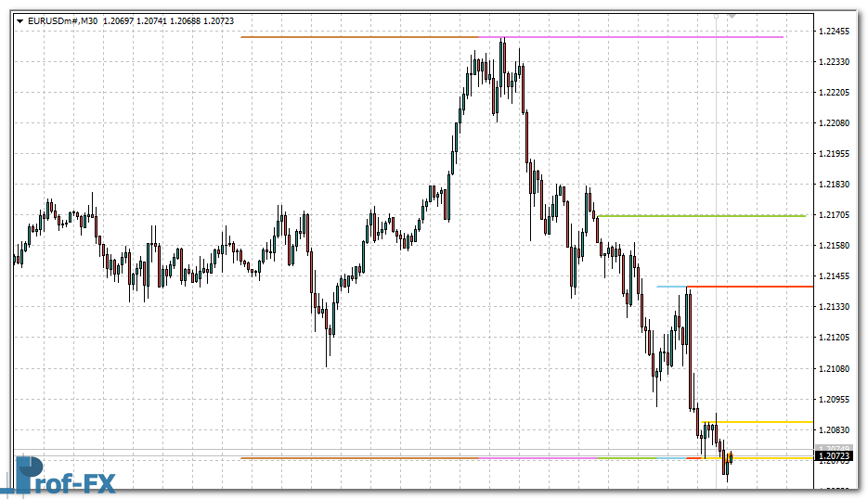This screenshot has width=868, height=499.
Task: Select the upper yellow horizontal level line
Action: coord(761,422)
